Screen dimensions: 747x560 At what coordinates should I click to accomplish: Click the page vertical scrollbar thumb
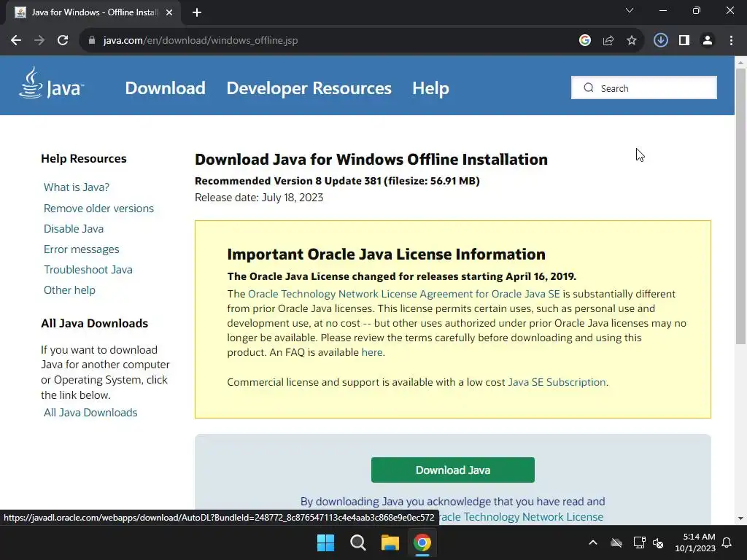tap(740, 206)
